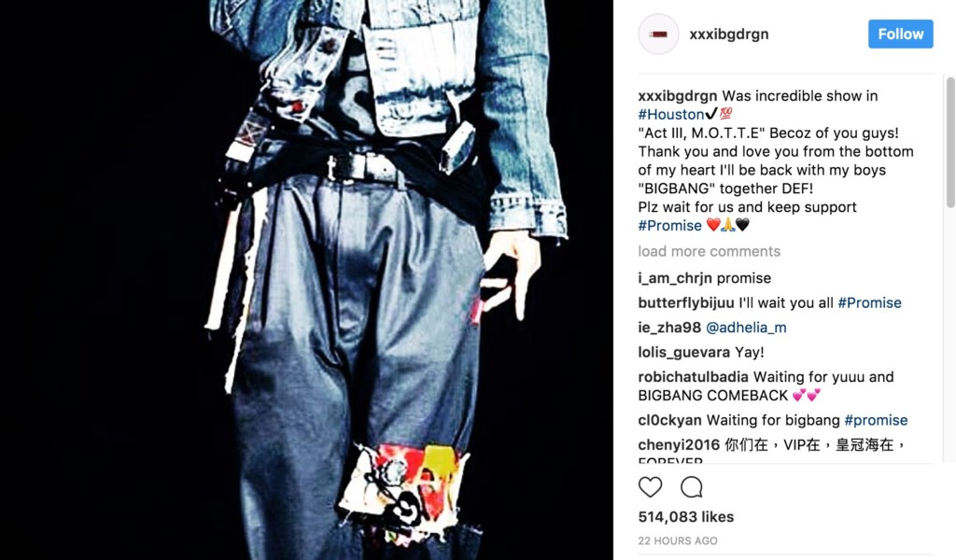Open the #Promise hashtag in caption
Viewport: 956px width, 560px height.
pyautogui.click(x=669, y=226)
